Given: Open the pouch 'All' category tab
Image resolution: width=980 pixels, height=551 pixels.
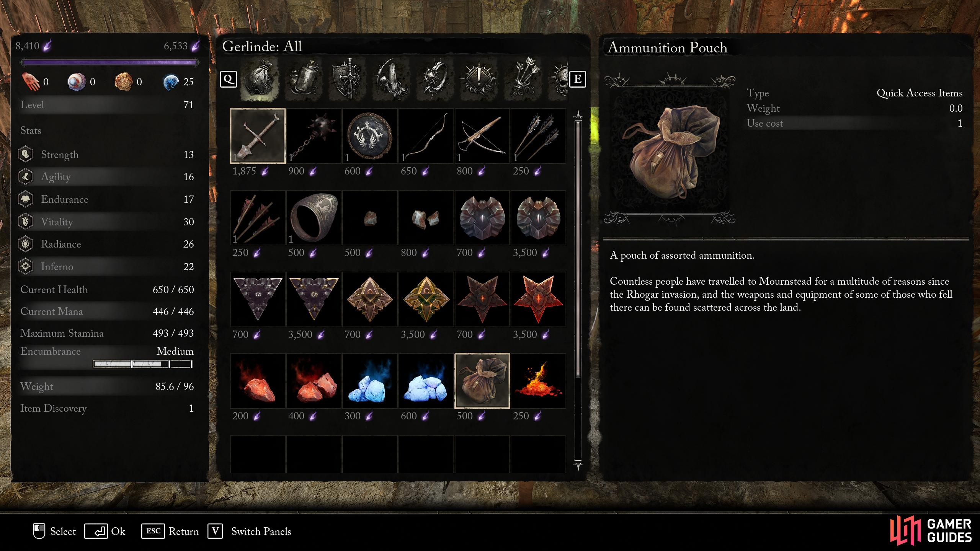Looking at the screenshot, I should point(259,80).
